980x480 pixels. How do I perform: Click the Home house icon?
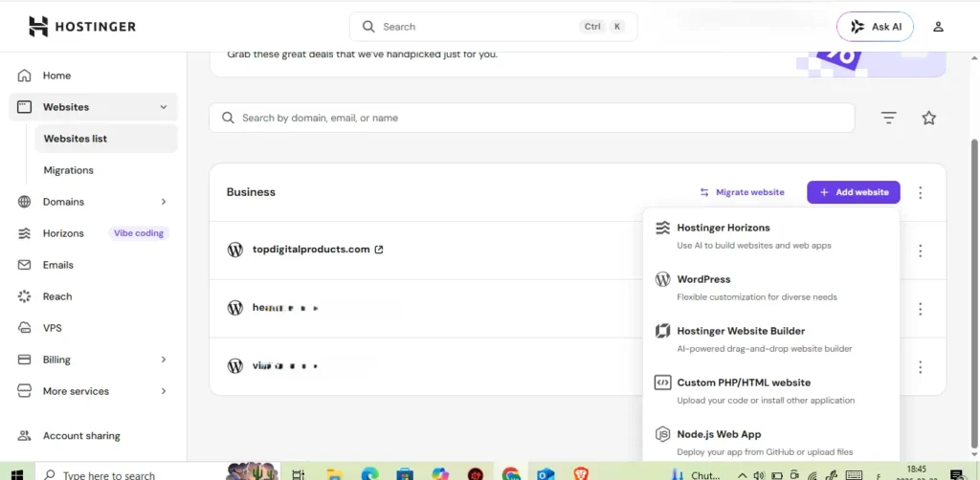pos(24,76)
